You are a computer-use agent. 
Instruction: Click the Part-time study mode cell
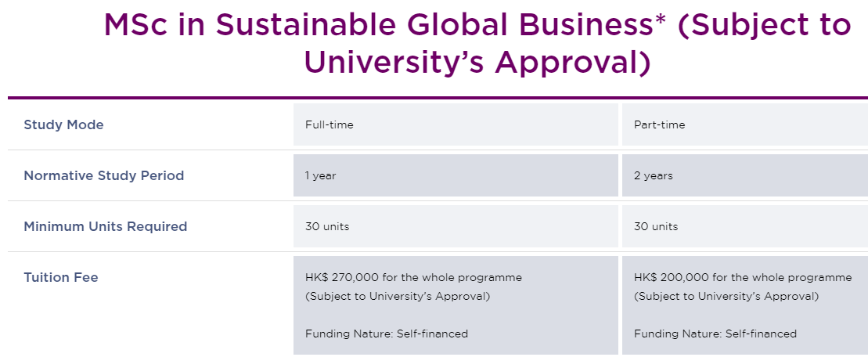[x=745, y=124]
